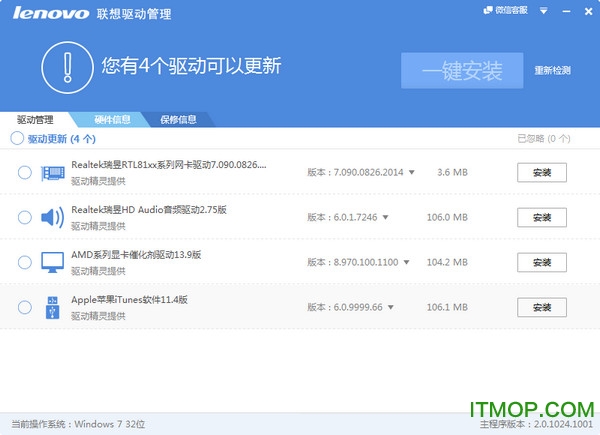Click the speaker icon for Realtek HD Audio

[52, 218]
